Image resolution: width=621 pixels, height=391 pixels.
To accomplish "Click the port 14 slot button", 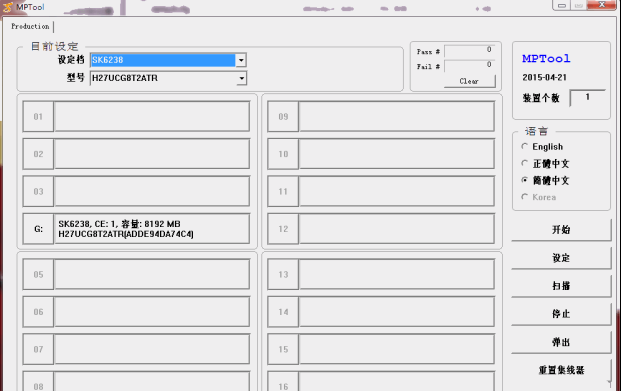I will [x=283, y=312].
